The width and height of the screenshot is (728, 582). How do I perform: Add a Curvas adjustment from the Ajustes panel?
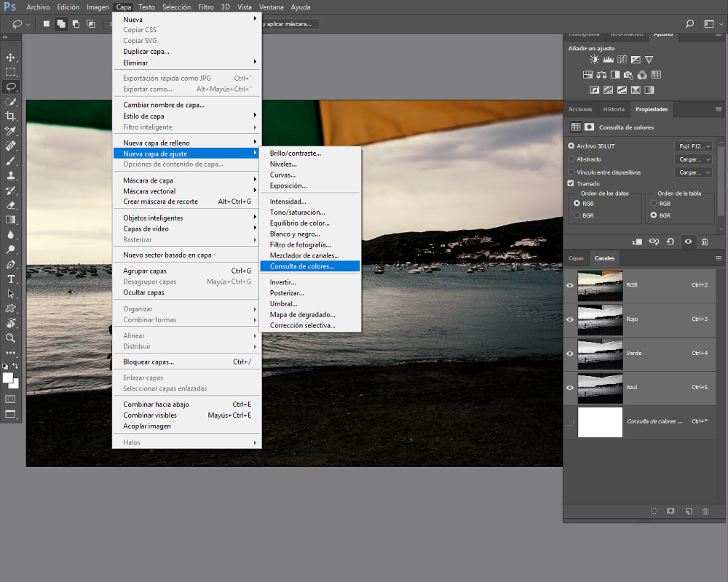(622, 59)
